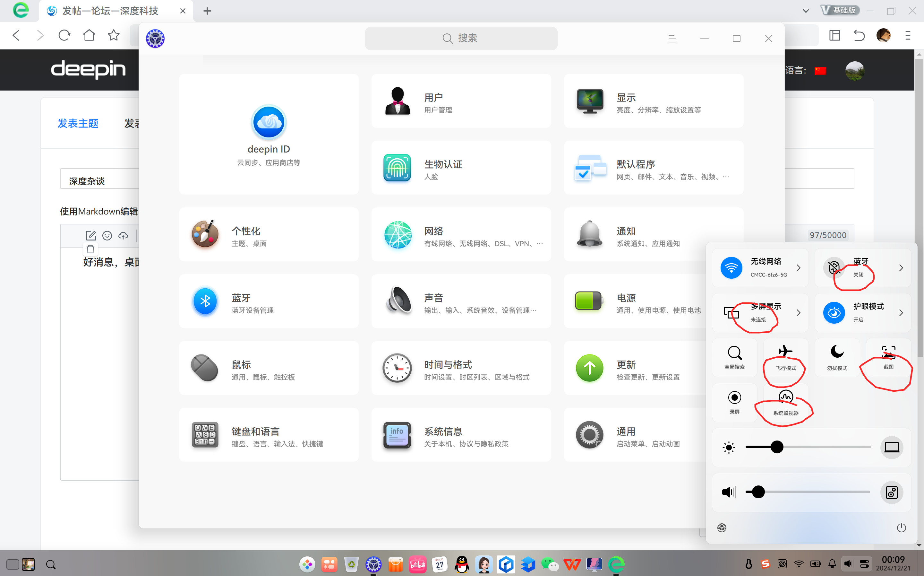This screenshot has height=576, width=924.
Task: Click the 全局搜索 quick panel button
Action: coord(734,357)
